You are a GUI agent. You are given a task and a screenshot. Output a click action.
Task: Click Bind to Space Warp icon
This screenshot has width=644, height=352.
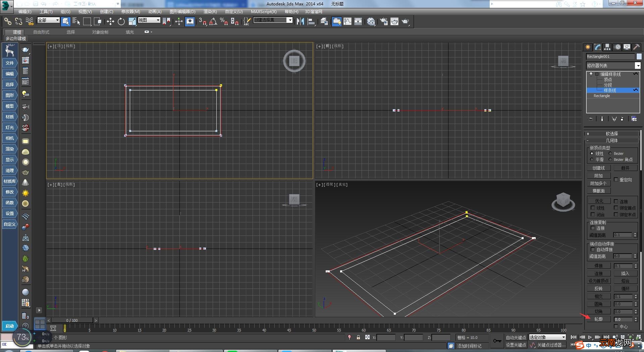30,21
